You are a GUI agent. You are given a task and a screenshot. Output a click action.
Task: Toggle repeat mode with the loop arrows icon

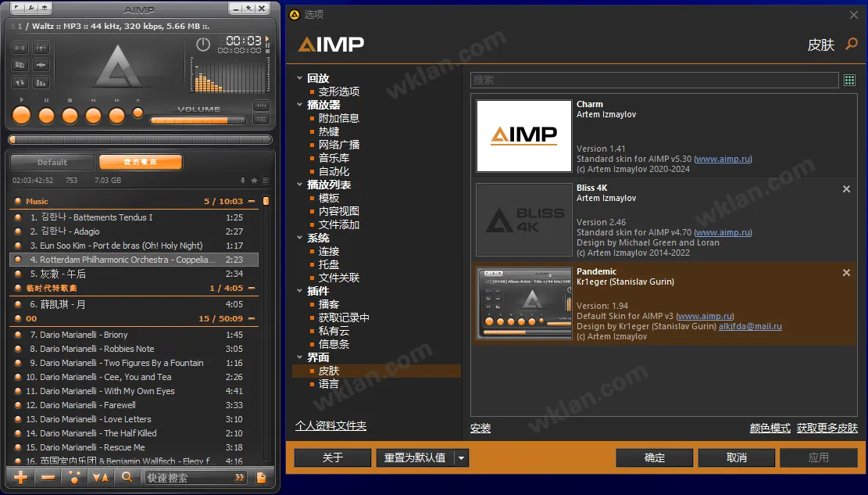pyautogui.click(x=20, y=83)
